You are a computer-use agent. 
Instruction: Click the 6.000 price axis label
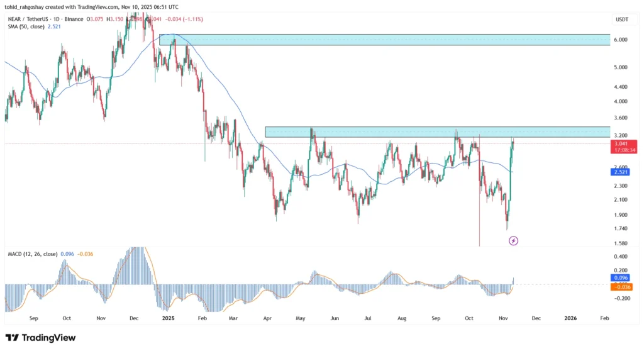[x=620, y=40]
